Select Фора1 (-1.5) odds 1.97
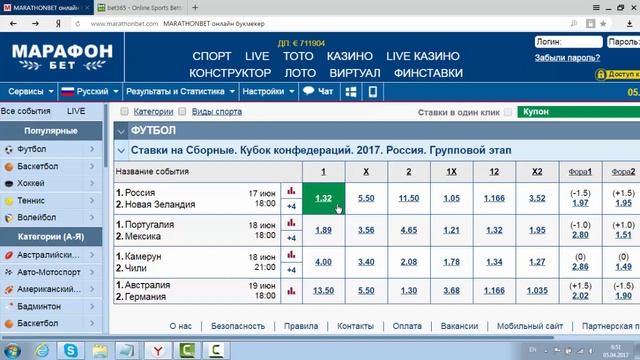The width and height of the screenshot is (640, 360). pos(580,203)
